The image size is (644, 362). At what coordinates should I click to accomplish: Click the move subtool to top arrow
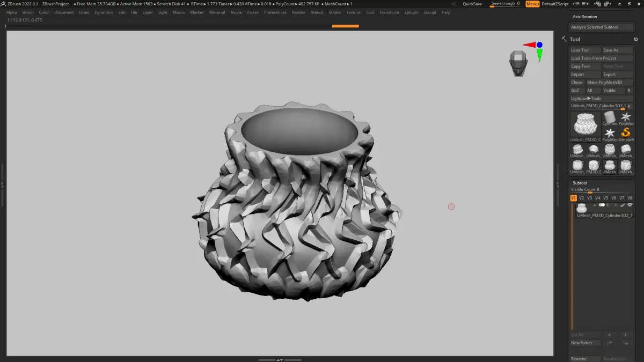pos(610,343)
